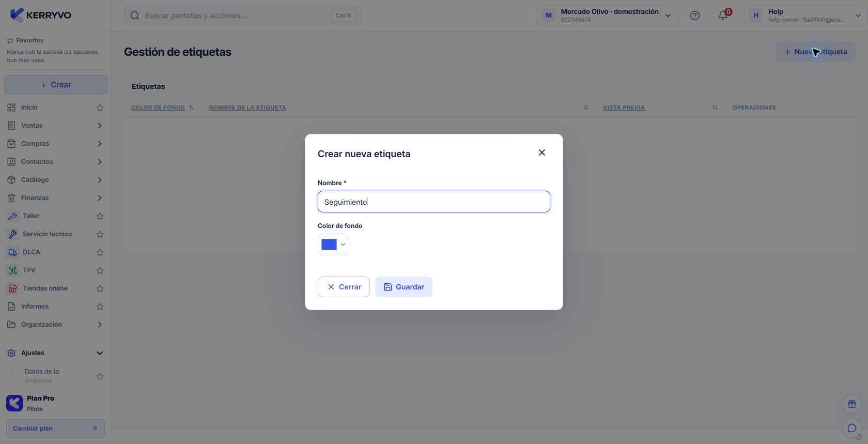This screenshot has width=868, height=444.
Task: Close the Crear nueva etiqueta dialog
Action: (541, 152)
